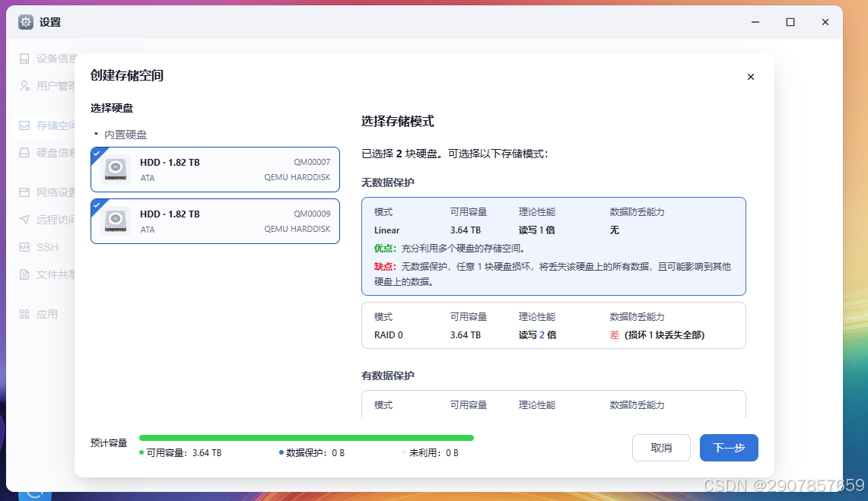Collapse the 内置硬盘 disk group
Screen dimensions: 868x501
(x=97, y=135)
